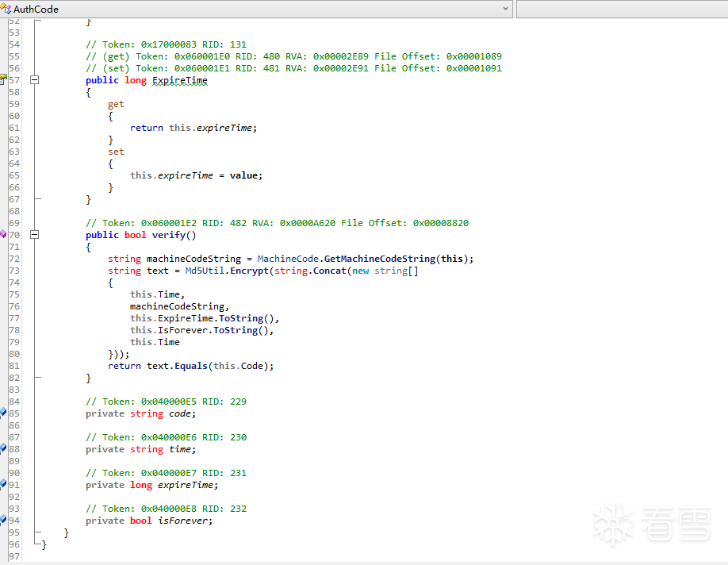Click the Token 0x040000E5 RID 229 comment

166,402
